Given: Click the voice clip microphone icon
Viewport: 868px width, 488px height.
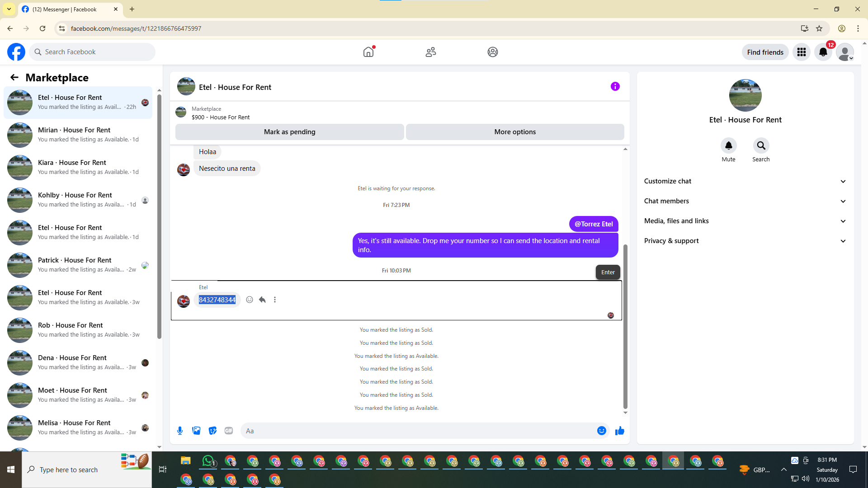Looking at the screenshot, I should click(180, 431).
